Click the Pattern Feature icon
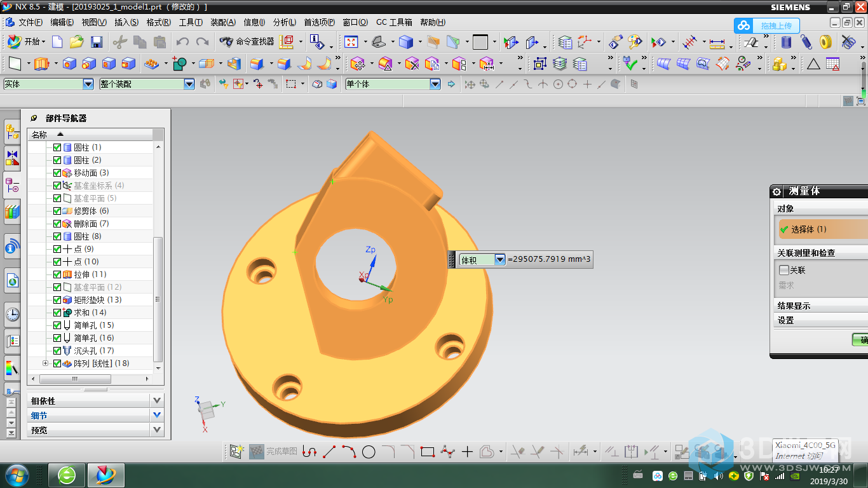The image size is (868, 488). coord(151,64)
